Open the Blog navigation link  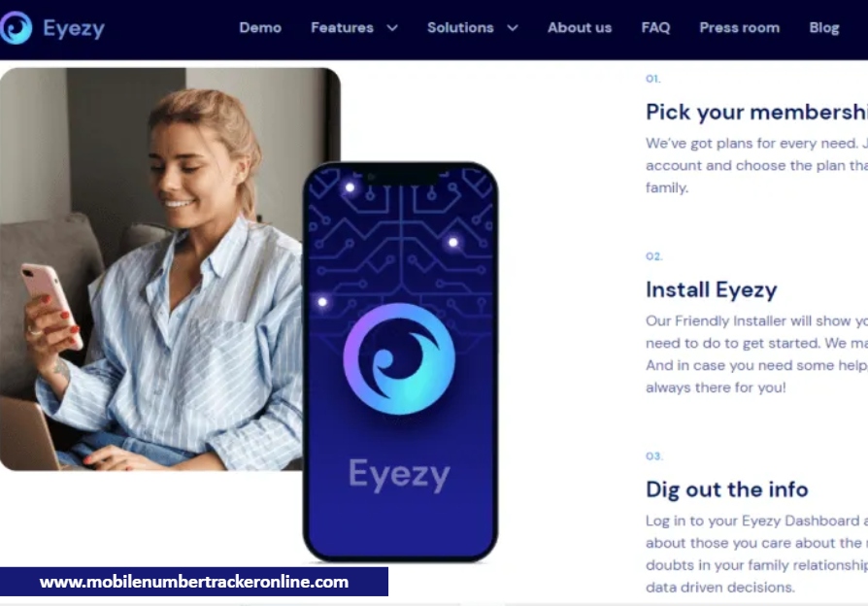[823, 28]
